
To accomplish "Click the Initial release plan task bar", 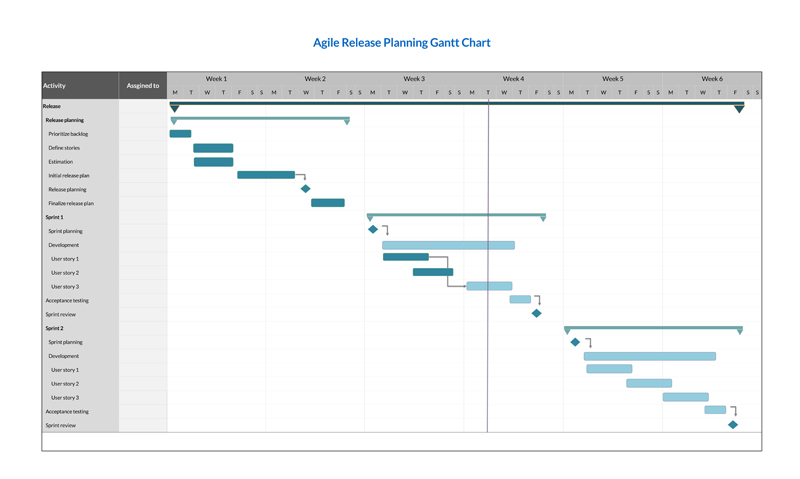I will [266, 175].
